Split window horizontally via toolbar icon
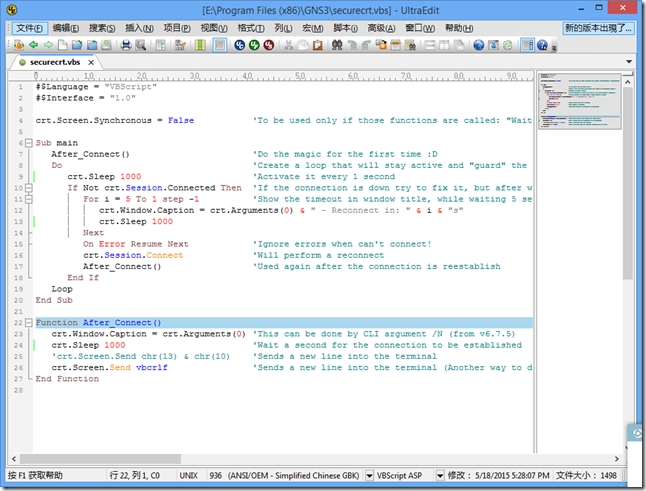The image size is (646, 491). click(430, 45)
